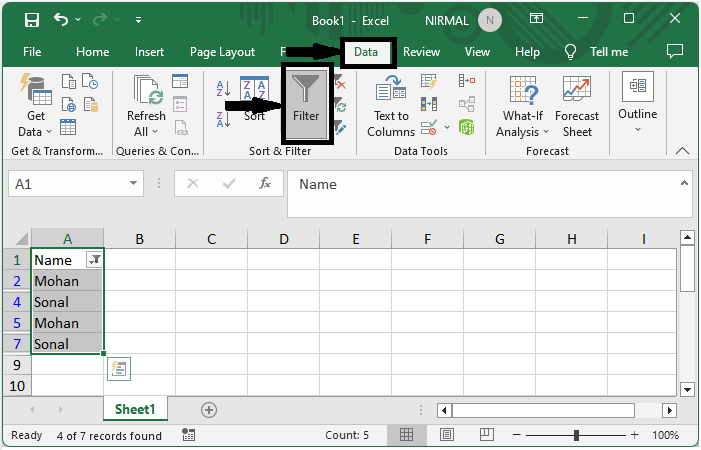
Task: Click the Existing Connections icon
Action: 91,105
